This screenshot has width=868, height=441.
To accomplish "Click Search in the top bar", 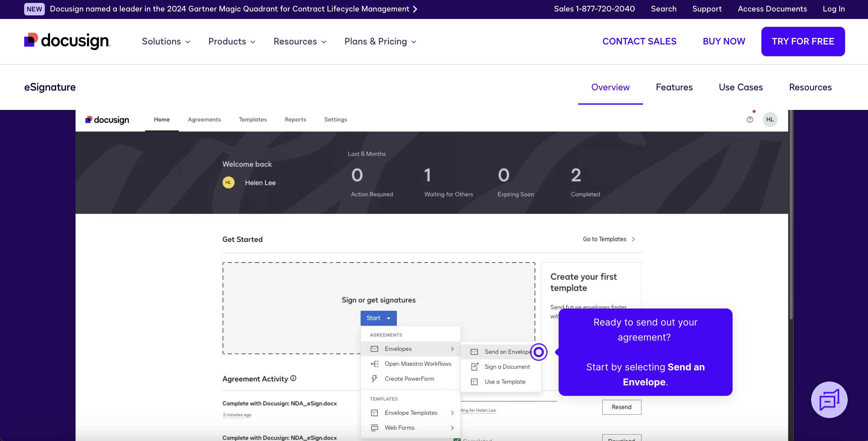I will [664, 9].
